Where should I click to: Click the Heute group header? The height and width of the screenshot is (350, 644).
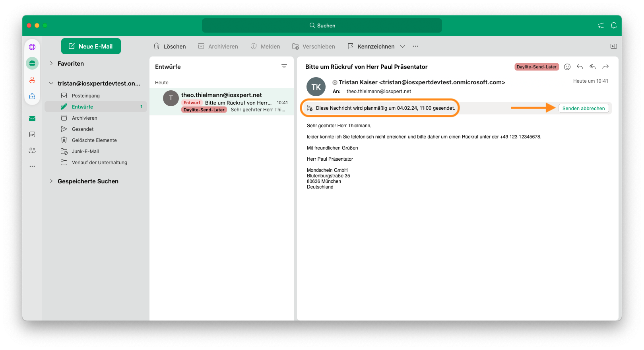point(162,83)
